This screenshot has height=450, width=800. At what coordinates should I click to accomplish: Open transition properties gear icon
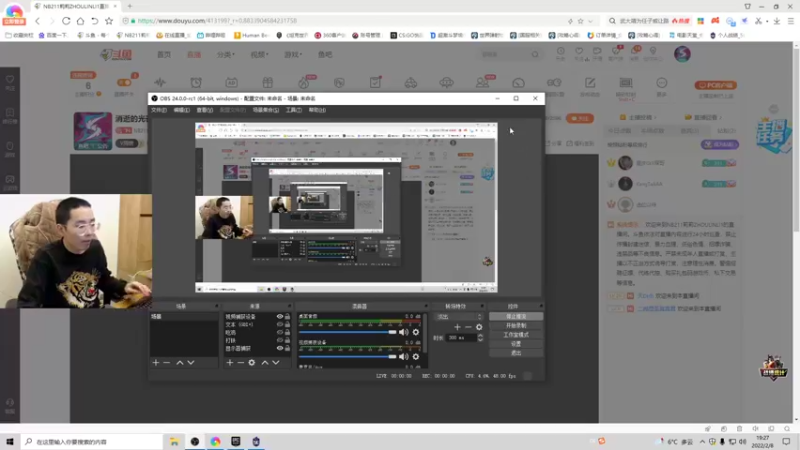[479, 327]
